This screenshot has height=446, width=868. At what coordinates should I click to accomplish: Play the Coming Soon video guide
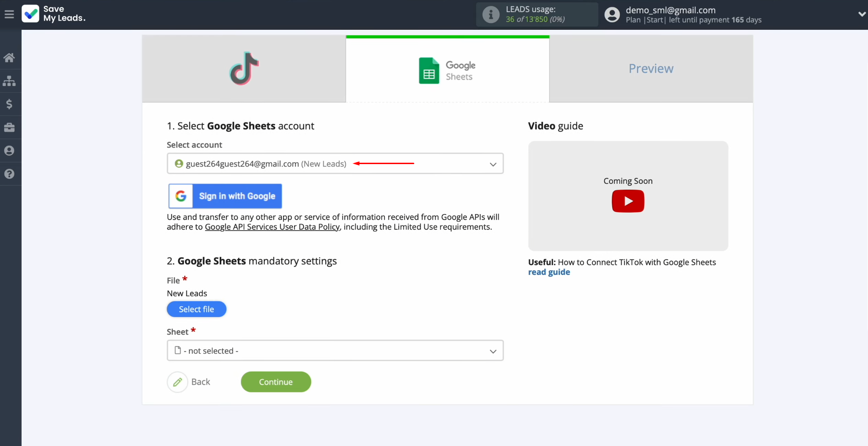coord(628,201)
